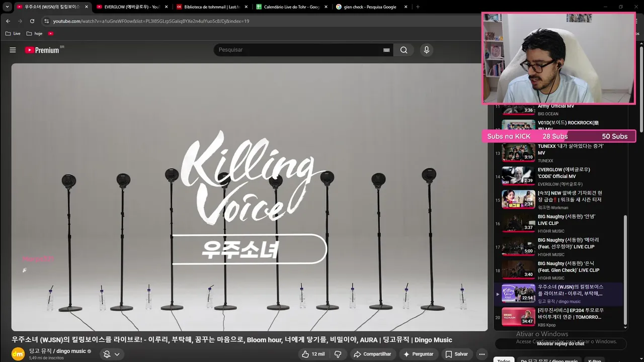Play BIG Naughty '은닉' Feat. Glen Check item
644x362 pixels.
[x=558, y=270]
